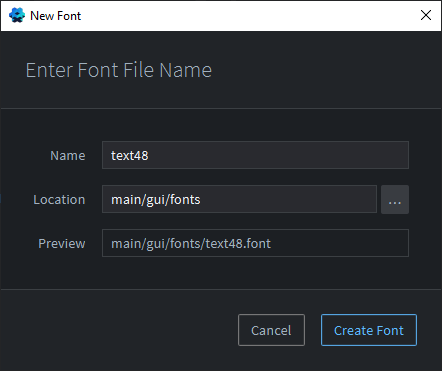Click the Name label
Image resolution: width=442 pixels, height=371 pixels.
click(x=68, y=156)
